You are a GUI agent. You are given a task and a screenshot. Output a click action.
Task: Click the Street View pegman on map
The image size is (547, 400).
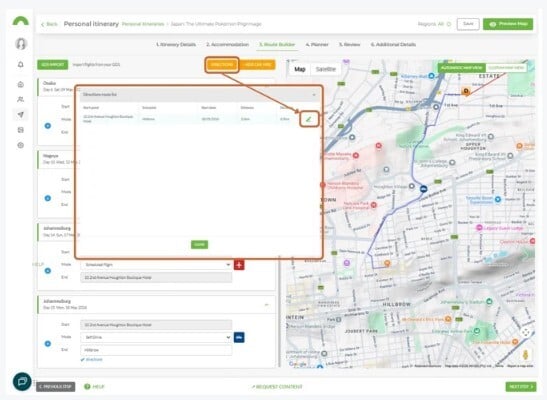pos(525,355)
